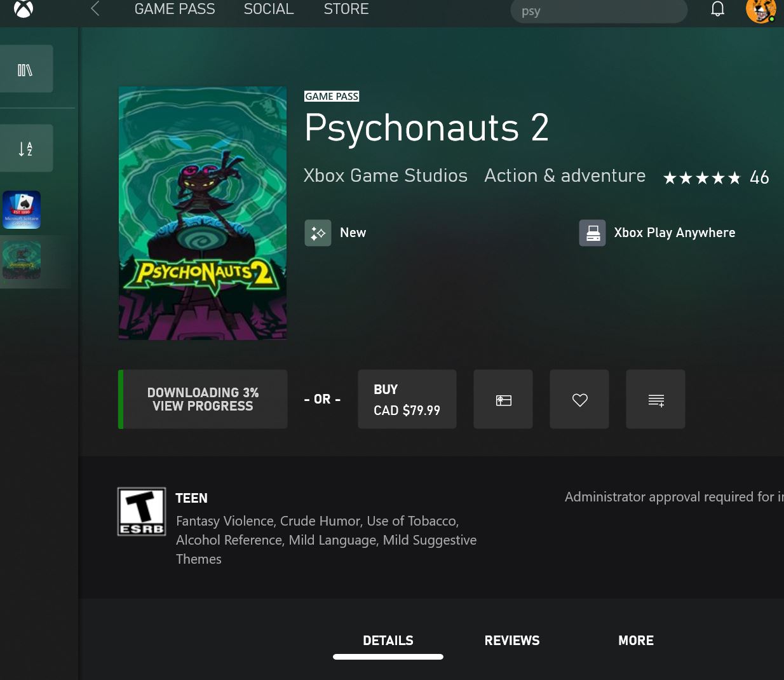Open the STORE menu
The width and height of the screenshot is (784, 680).
click(346, 9)
